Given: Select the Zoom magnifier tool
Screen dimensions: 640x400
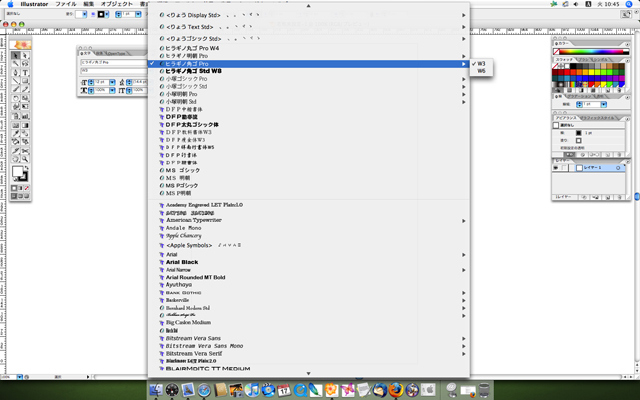Looking at the screenshot, I should coord(25,159).
